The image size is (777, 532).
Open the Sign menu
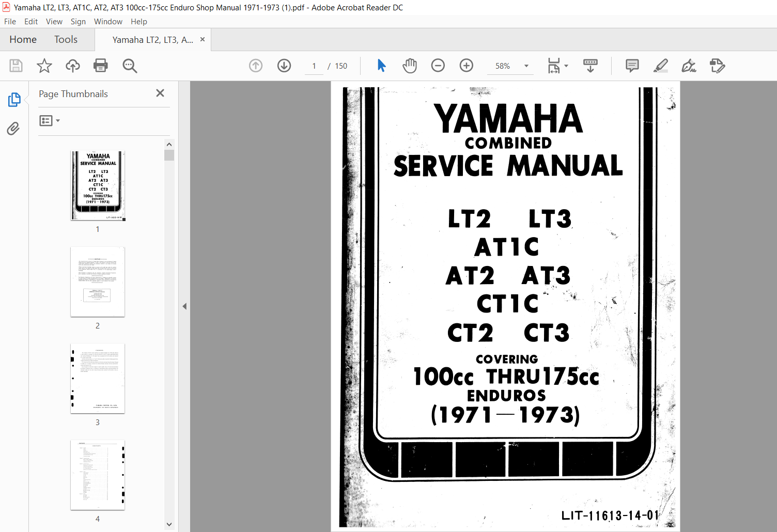pos(78,21)
